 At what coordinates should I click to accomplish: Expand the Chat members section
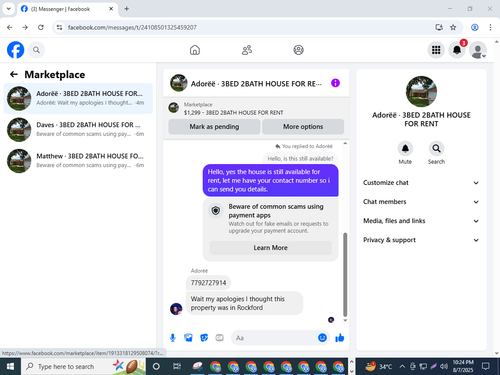tap(421, 202)
